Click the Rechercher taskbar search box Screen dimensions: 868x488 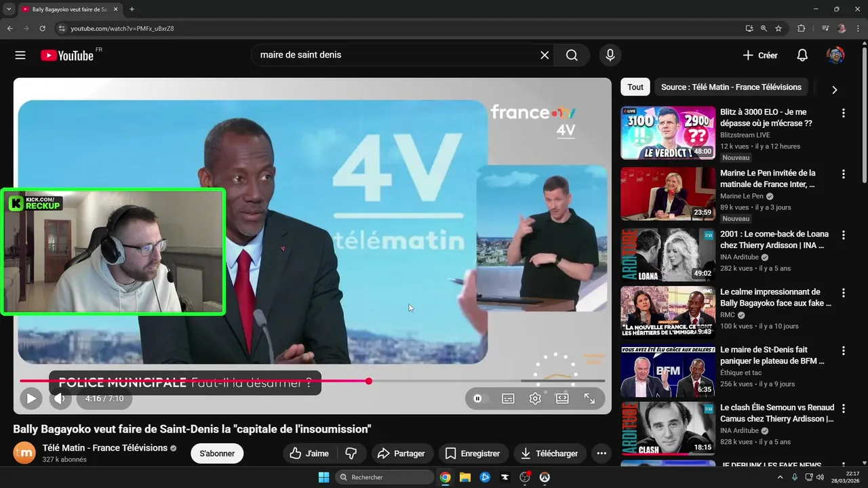click(384, 477)
